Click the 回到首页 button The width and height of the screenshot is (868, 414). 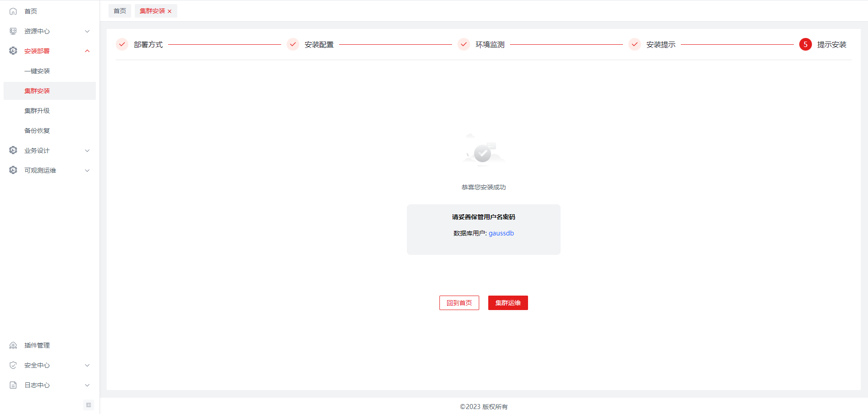click(x=459, y=303)
